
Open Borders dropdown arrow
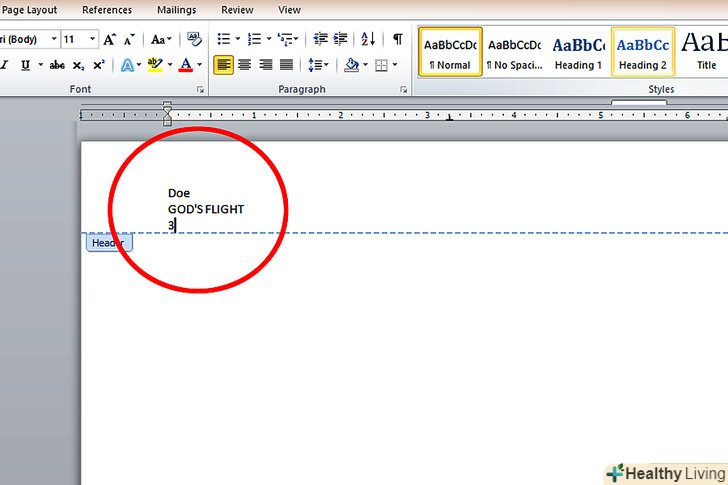[395, 65]
